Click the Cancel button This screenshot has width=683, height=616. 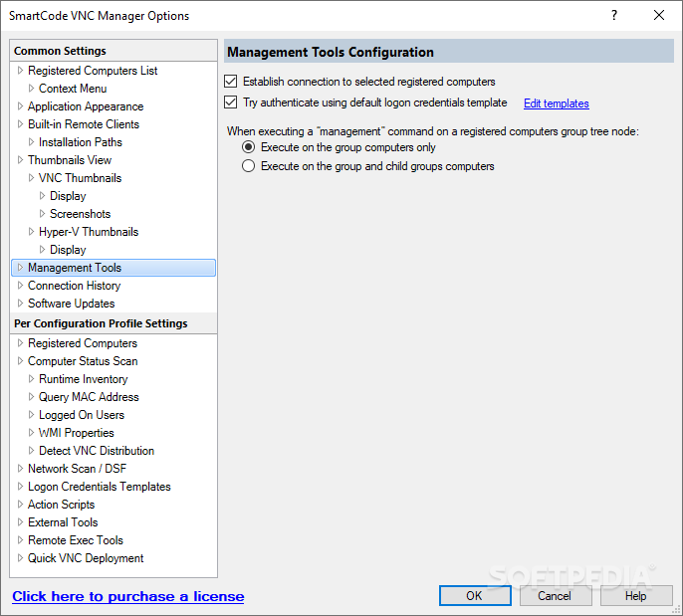(555, 595)
